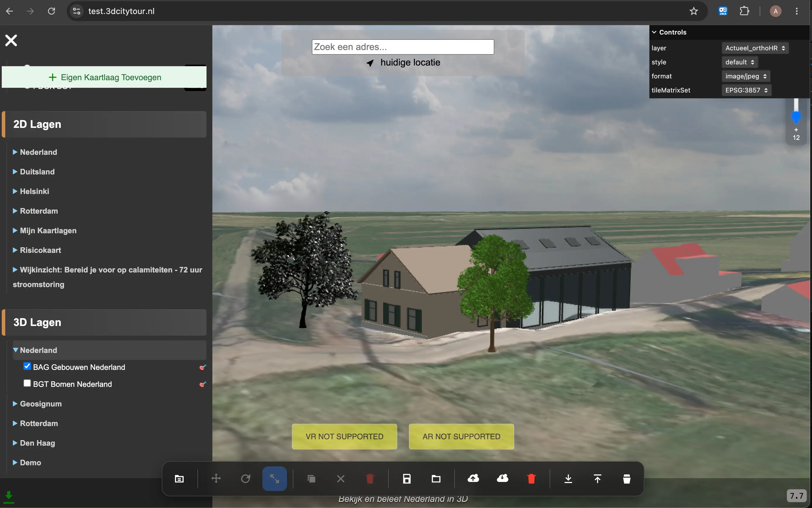
Task: Click the duplicate object icon
Action: coord(311,478)
